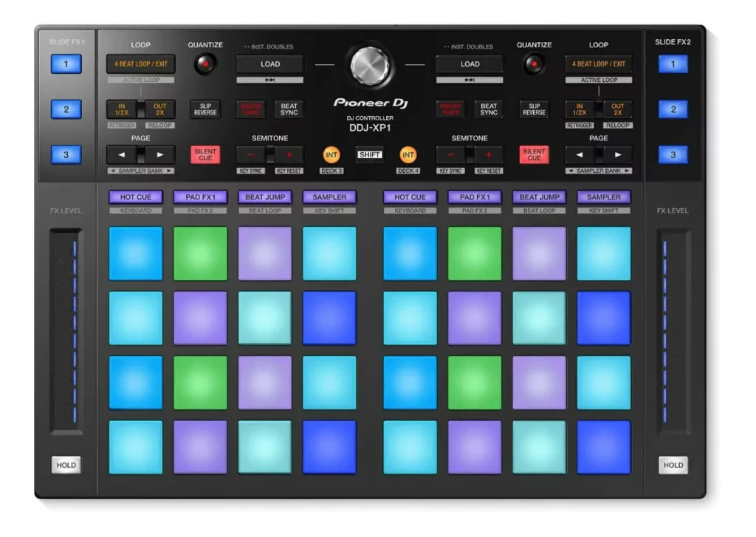Click the left deck IN 1/2X loop button
This screenshot has width=756, height=537.
click(x=122, y=109)
